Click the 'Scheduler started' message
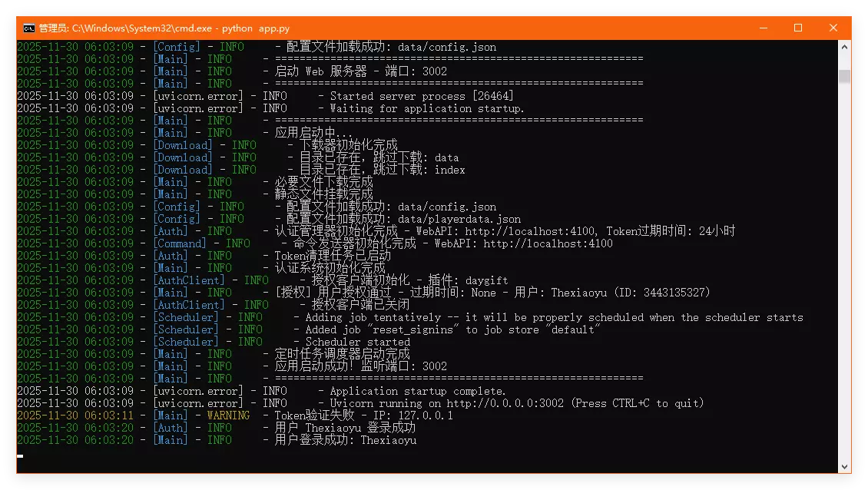 tap(358, 343)
